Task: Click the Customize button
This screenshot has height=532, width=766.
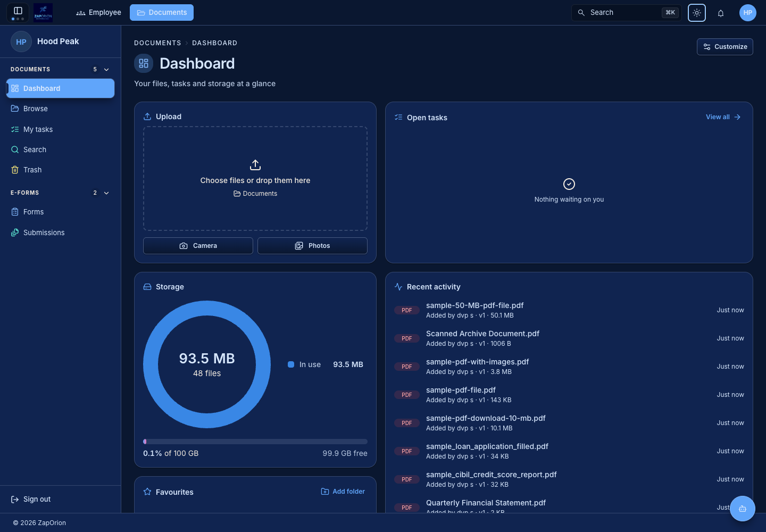Action: click(x=725, y=47)
